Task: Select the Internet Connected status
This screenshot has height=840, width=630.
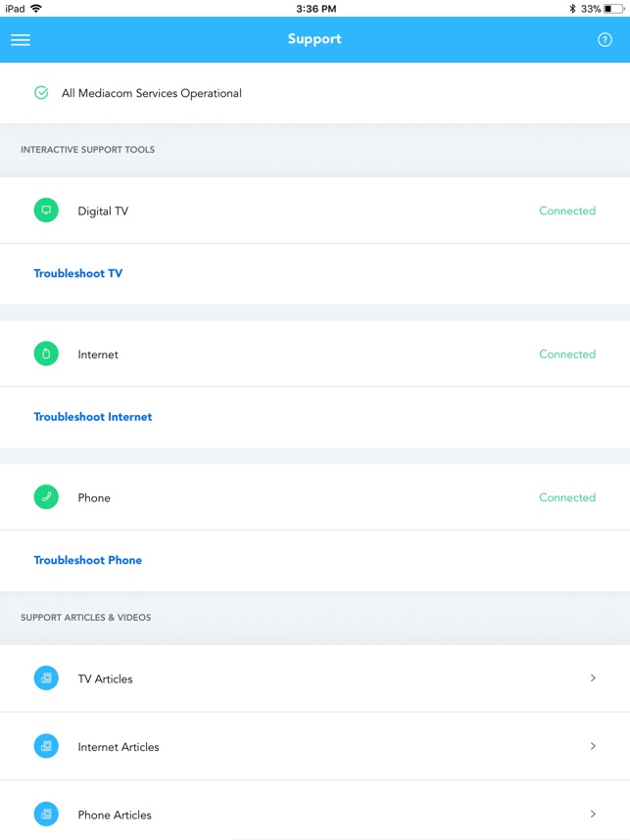Action: pos(567,354)
